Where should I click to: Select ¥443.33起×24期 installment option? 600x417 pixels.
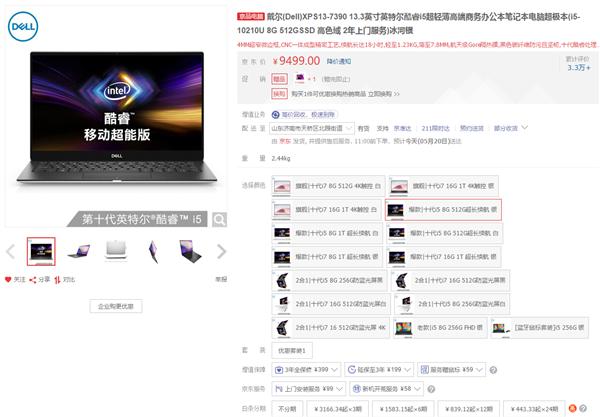pos(534,409)
